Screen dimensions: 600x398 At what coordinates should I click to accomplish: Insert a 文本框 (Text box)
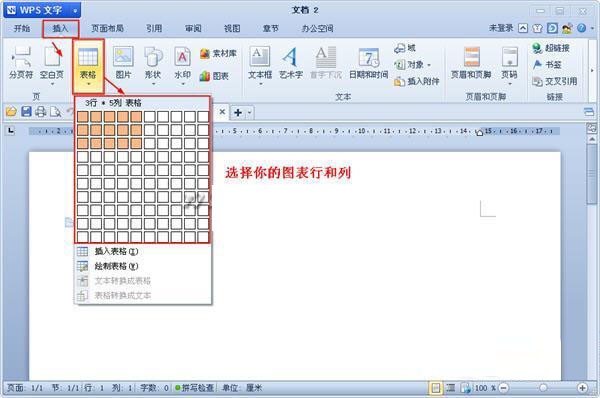(x=260, y=63)
